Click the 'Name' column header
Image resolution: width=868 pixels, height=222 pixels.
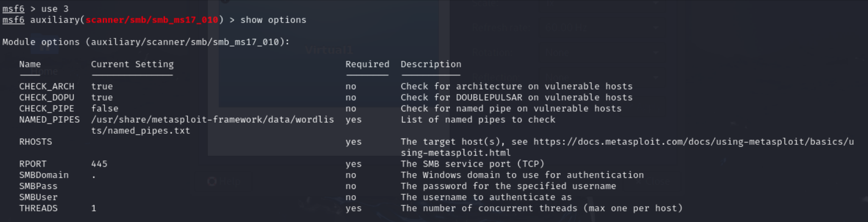click(30, 64)
